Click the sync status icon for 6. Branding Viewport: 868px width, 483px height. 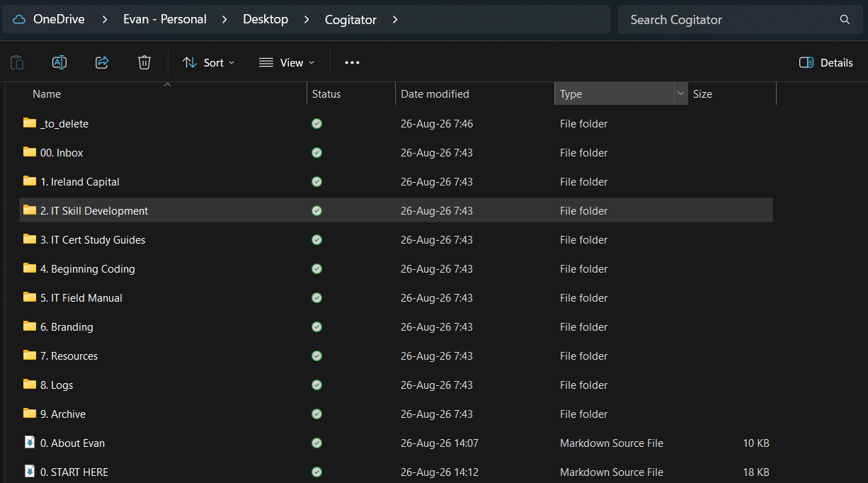tap(316, 327)
